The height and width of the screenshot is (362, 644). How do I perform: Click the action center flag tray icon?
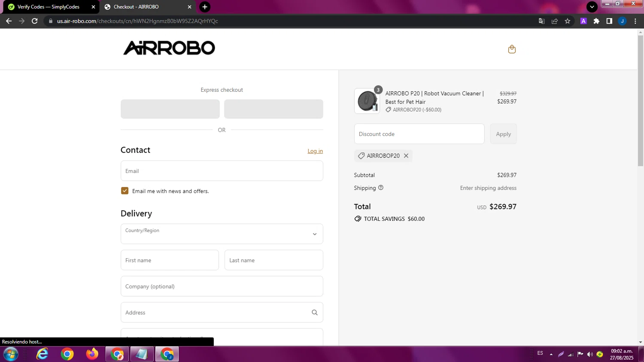pos(580,354)
